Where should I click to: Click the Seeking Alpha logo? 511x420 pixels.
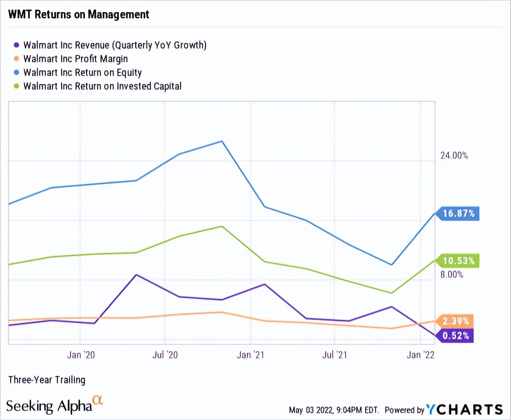point(55,405)
